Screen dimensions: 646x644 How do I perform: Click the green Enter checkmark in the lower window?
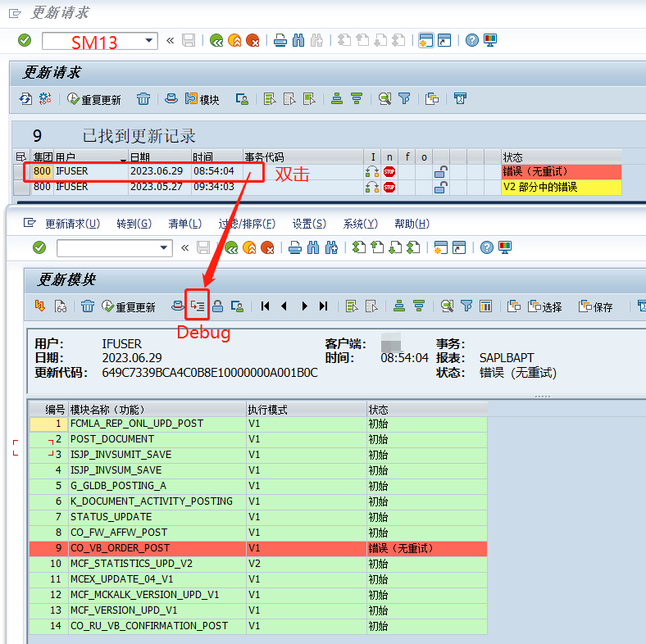(39, 248)
